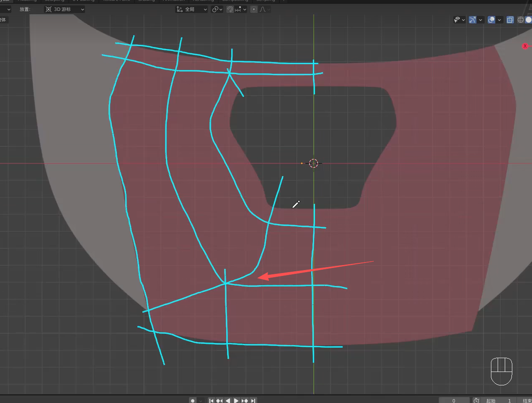Open the auto keyframing options dropdown
This screenshot has height=403, width=532.
click(x=201, y=400)
